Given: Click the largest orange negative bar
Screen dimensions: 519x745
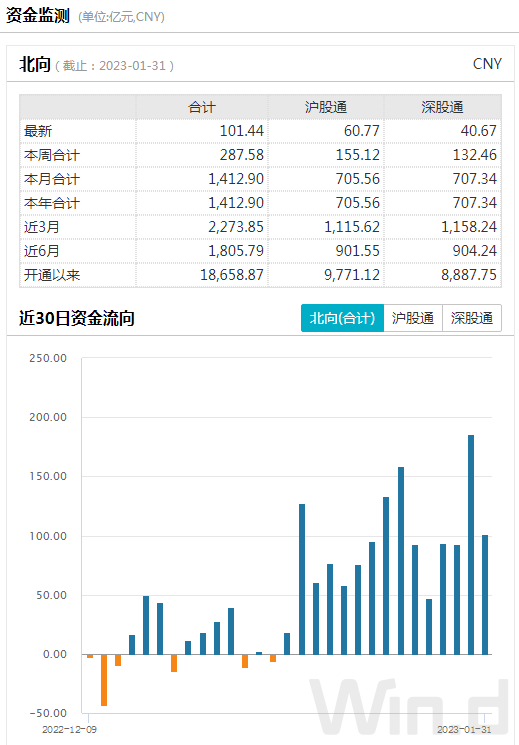Looking at the screenshot, I should [x=104, y=680].
